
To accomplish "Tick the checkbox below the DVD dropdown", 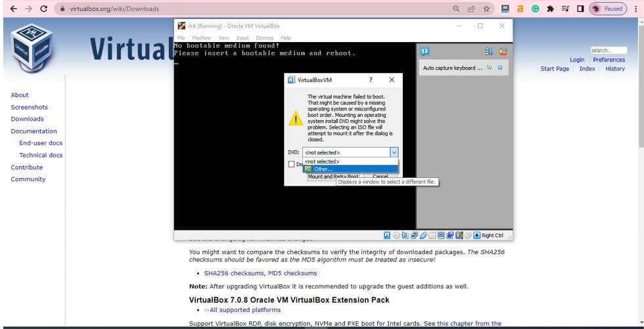I will 291,164.
